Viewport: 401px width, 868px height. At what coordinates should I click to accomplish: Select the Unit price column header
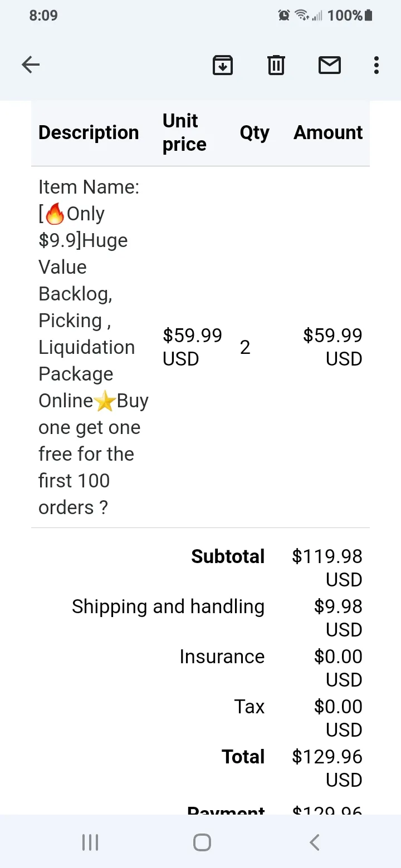coord(184,132)
